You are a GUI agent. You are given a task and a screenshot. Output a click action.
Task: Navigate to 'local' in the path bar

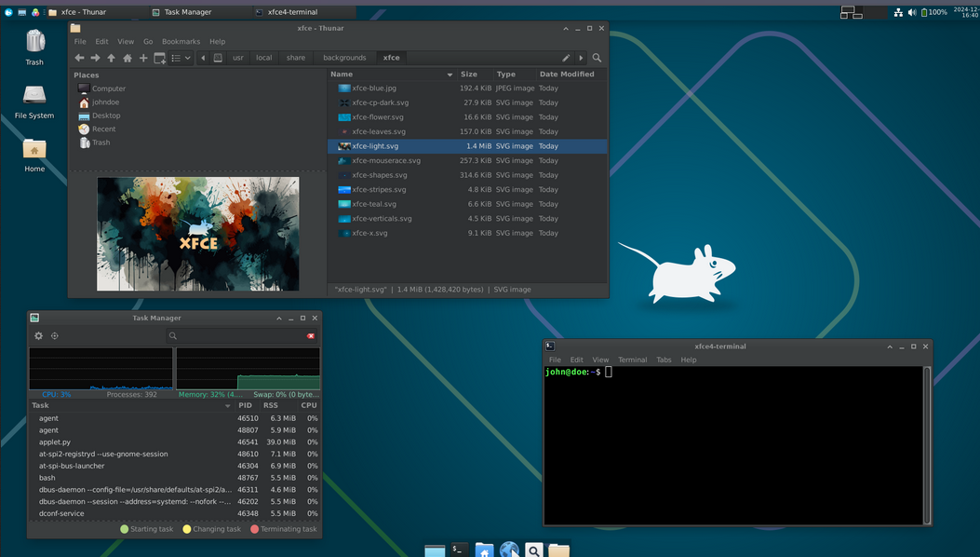coord(263,58)
